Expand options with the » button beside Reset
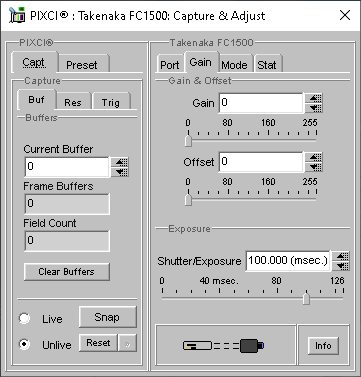Image resolution: width=361 pixels, height=377 pixels. point(127,343)
